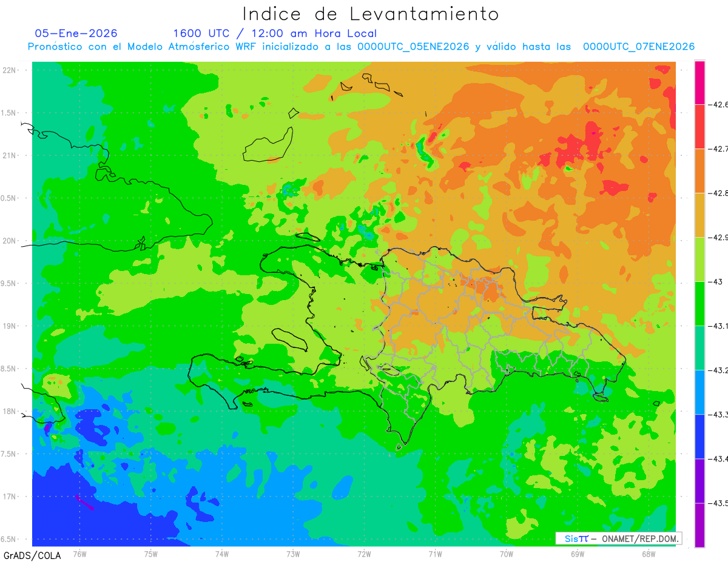
Task: Click the "76W" longitude label
Action: click(x=79, y=554)
